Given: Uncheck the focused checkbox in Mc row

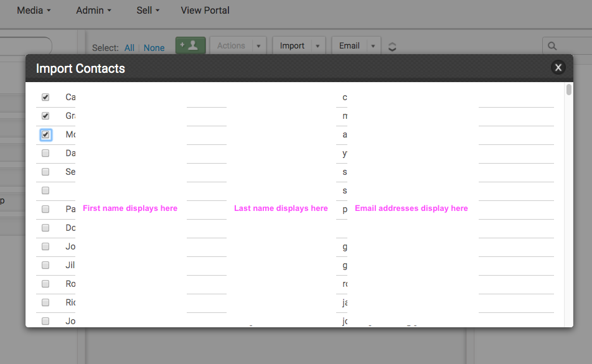Looking at the screenshot, I should tap(45, 134).
